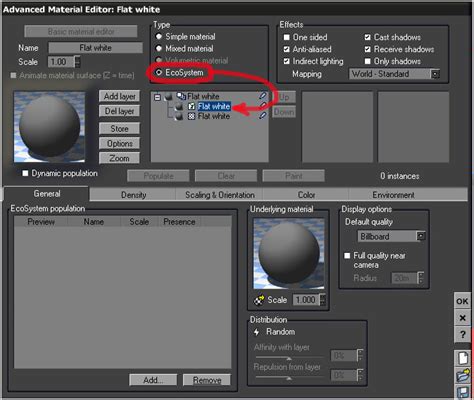Screen dimensions: 474x400
Task: Click the Basic material editor button
Action: (81, 32)
